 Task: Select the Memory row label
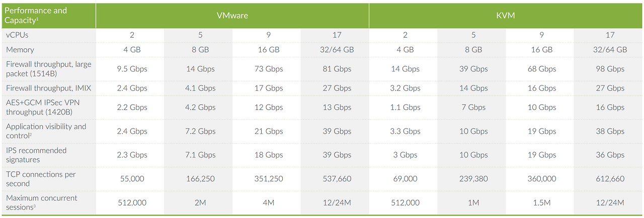(x=20, y=50)
